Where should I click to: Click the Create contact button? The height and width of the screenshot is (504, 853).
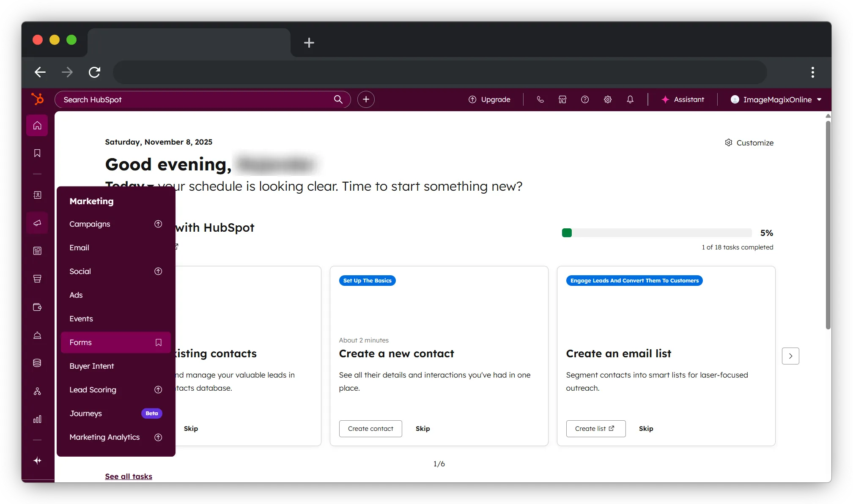(370, 428)
